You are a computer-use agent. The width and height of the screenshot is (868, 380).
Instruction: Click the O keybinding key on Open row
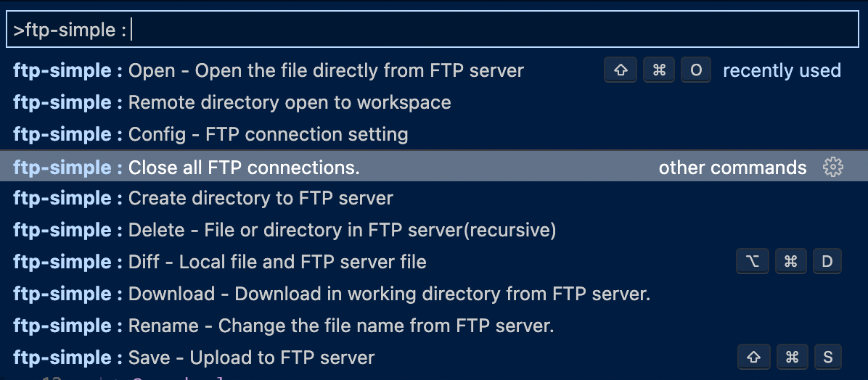pos(696,70)
